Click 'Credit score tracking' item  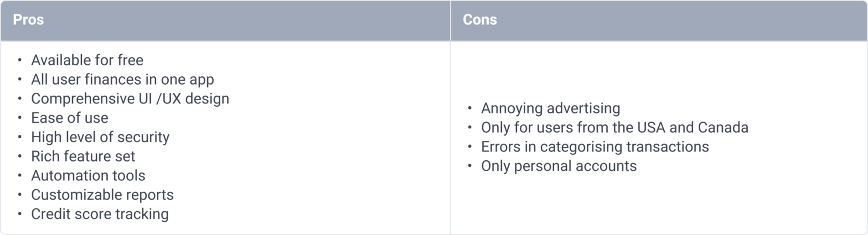100,215
